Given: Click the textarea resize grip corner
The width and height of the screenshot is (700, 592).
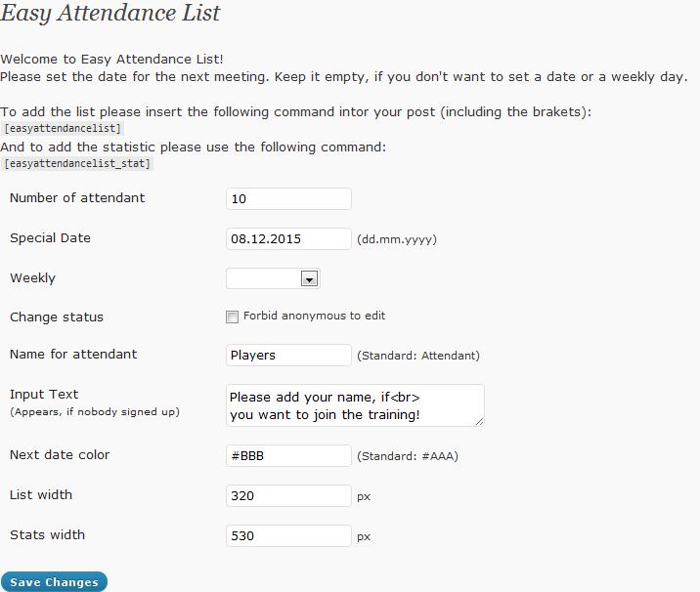Looking at the screenshot, I should point(479,421).
